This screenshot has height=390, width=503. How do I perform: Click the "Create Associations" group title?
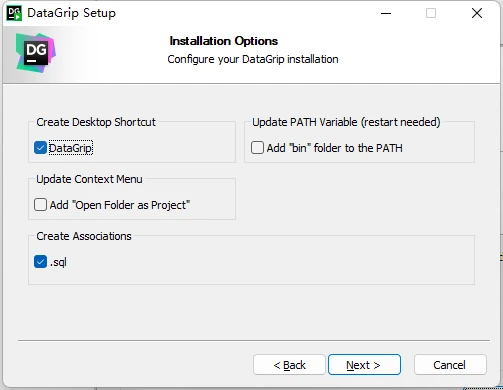pos(84,236)
